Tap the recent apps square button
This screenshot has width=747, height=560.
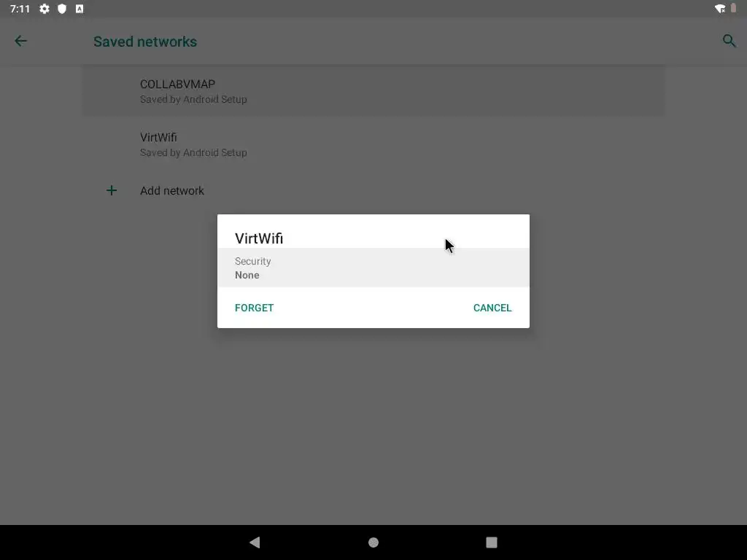click(492, 542)
